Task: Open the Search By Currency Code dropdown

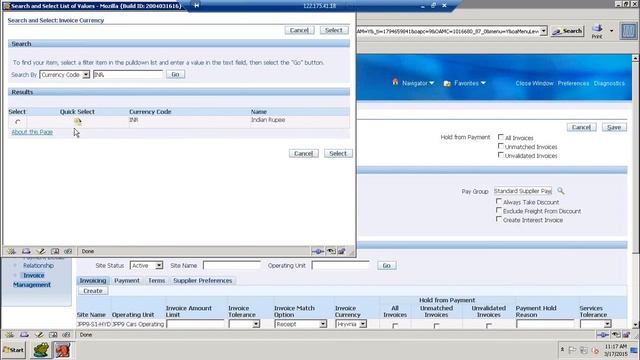Action: [64, 75]
